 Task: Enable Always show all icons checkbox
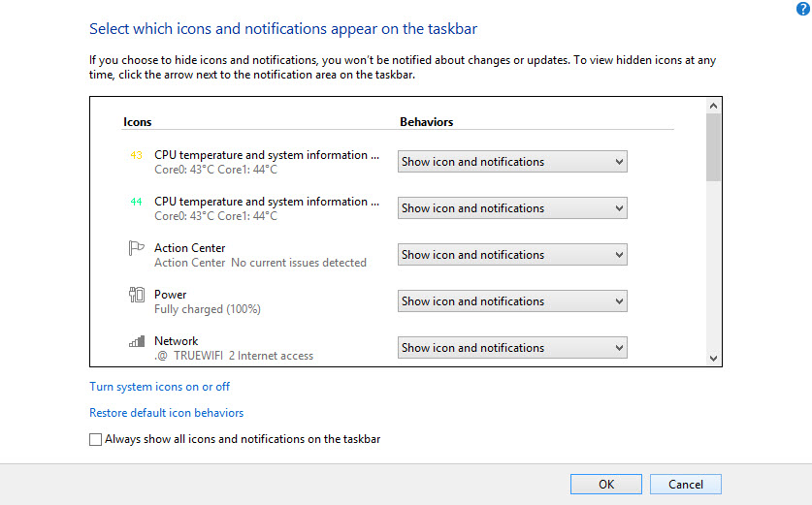click(95, 439)
